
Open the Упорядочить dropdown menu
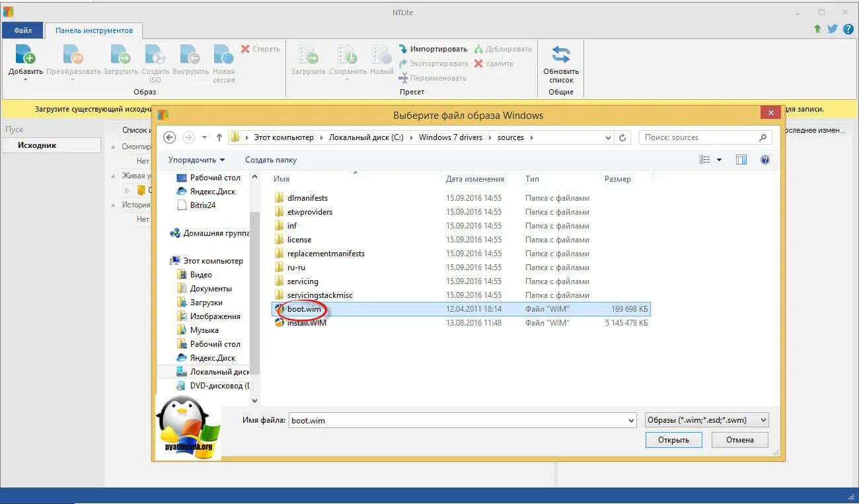point(196,160)
